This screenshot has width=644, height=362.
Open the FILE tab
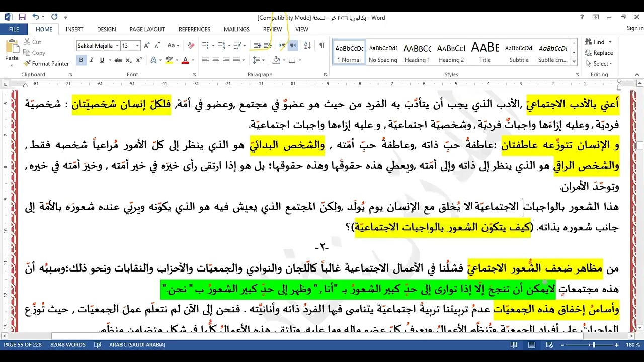click(14, 30)
